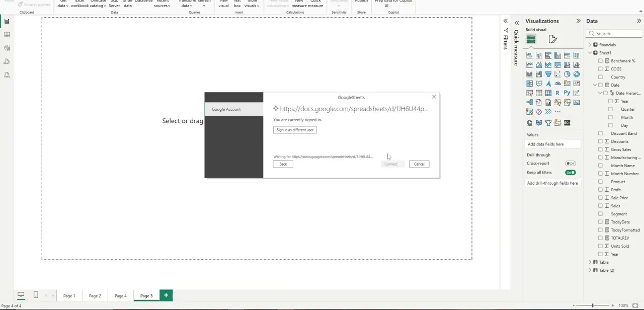This screenshot has height=310, width=644.
Task: Switch to mobile layout icon
Action: coord(36,295)
